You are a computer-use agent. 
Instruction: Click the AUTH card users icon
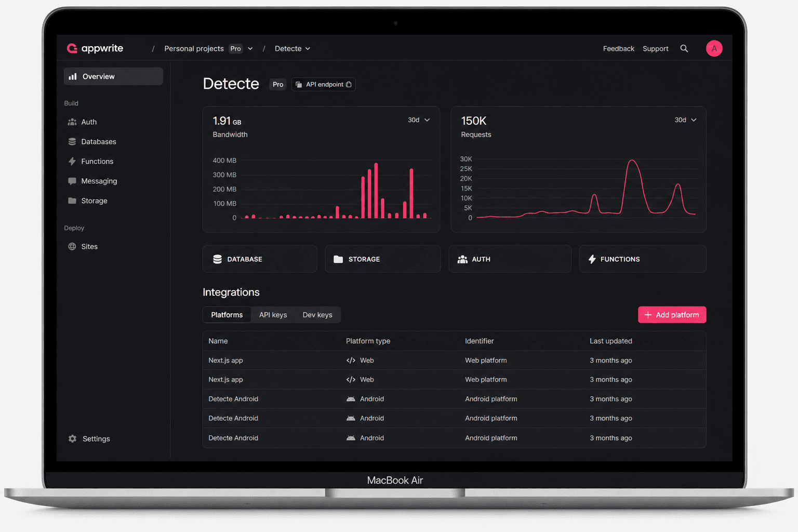tap(462, 259)
